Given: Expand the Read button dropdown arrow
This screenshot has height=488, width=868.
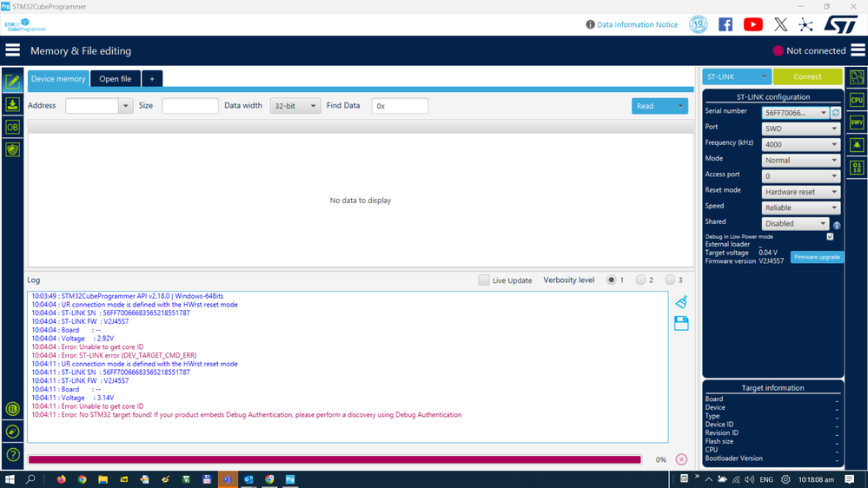Looking at the screenshot, I should coord(680,106).
